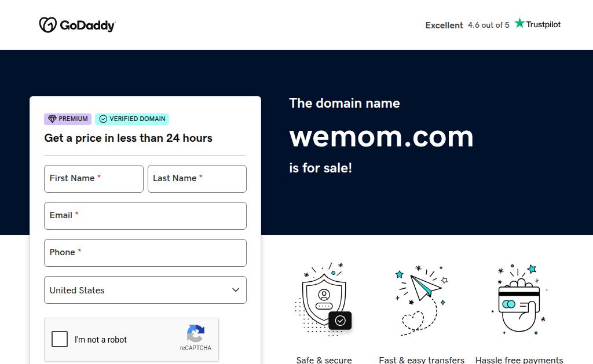This screenshot has width=593, height=364.
Task: Click the credit card payments illustration
Action: coord(519,299)
